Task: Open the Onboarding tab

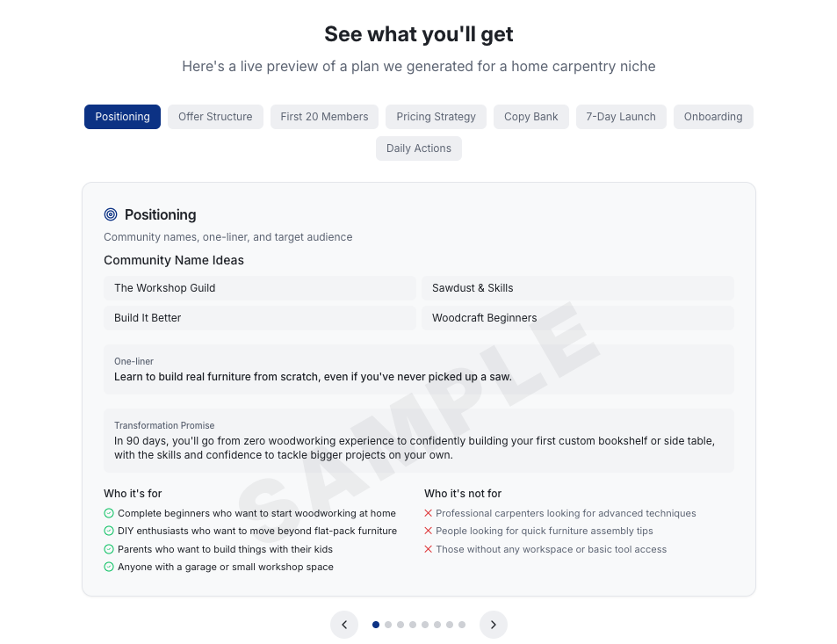Action: [x=713, y=117]
